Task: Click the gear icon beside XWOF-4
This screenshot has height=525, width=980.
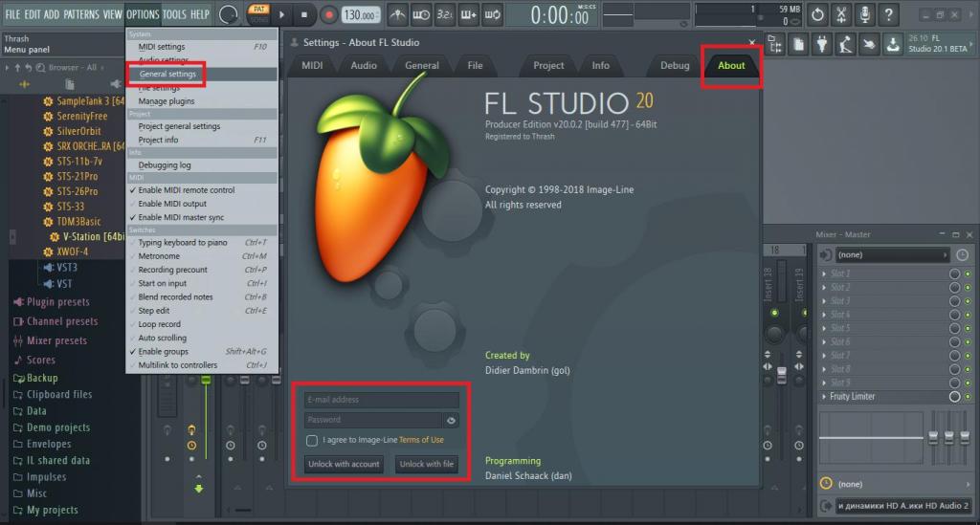Action: (x=48, y=252)
